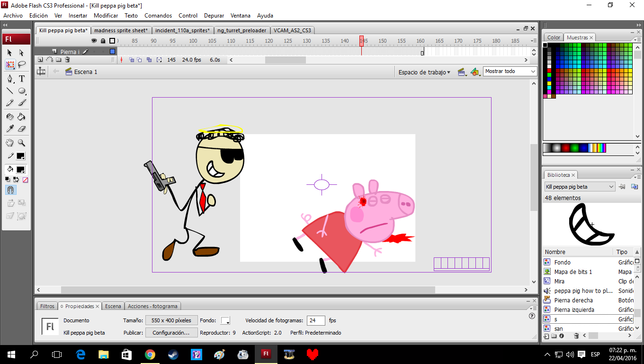Screen dimensions: 644x364
Task: Select the Zoom magnifier tool
Action: (x=21, y=143)
